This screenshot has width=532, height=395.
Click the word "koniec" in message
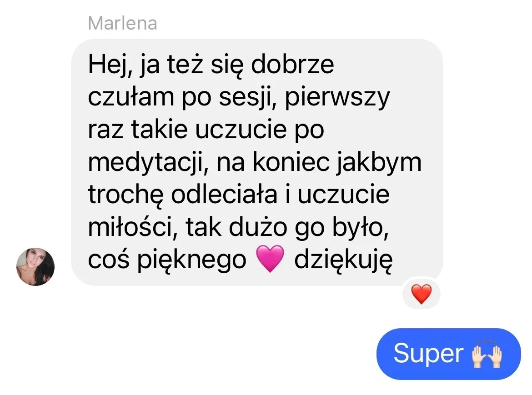tap(291, 162)
